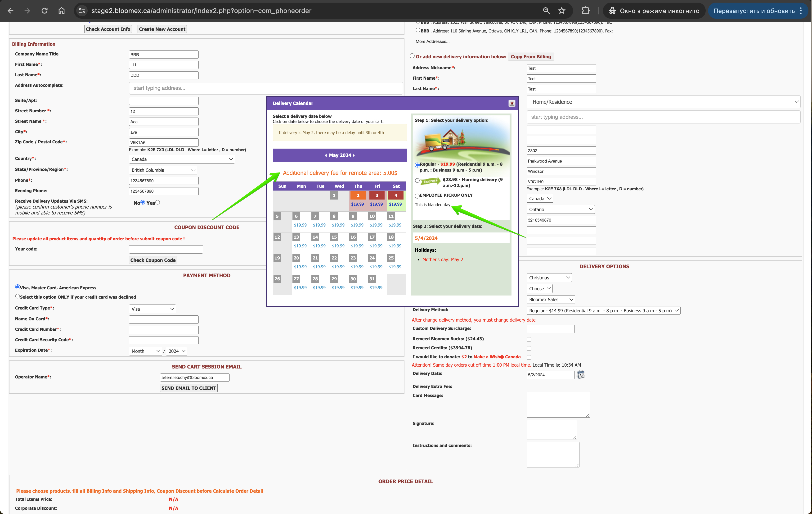Image resolution: width=812 pixels, height=514 pixels.
Task: Click Credit Card Security Code field
Action: point(164,340)
